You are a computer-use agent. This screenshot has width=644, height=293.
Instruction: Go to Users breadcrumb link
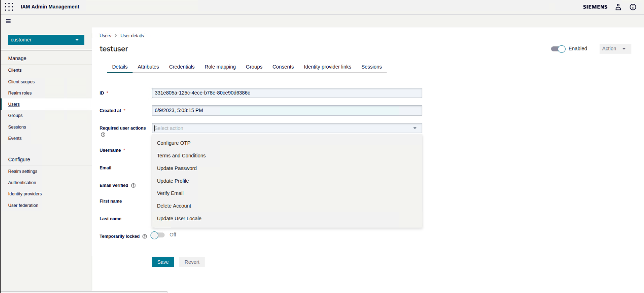105,36
